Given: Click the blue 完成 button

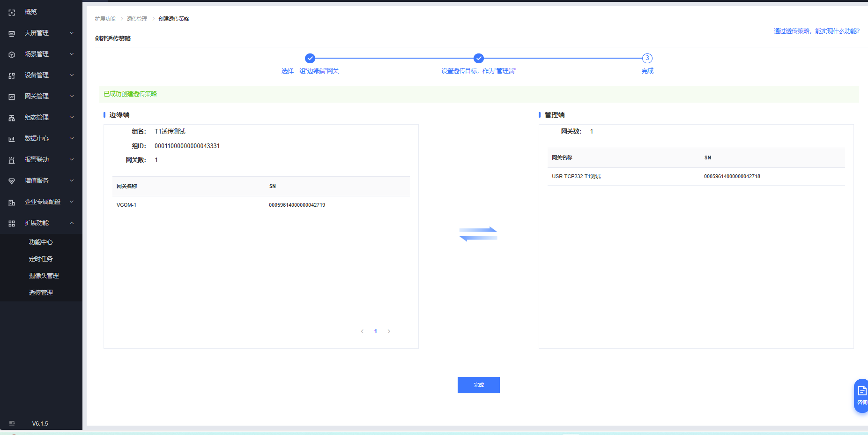Looking at the screenshot, I should click(478, 385).
